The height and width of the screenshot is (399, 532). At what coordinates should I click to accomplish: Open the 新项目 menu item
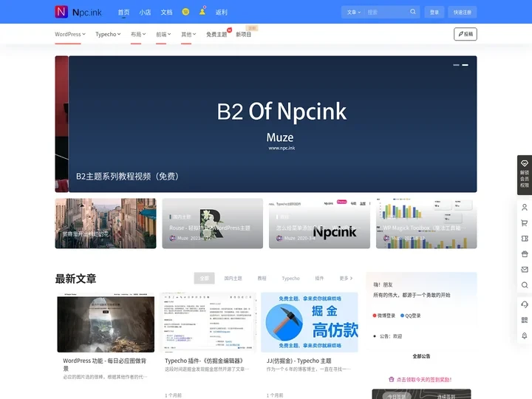point(244,34)
